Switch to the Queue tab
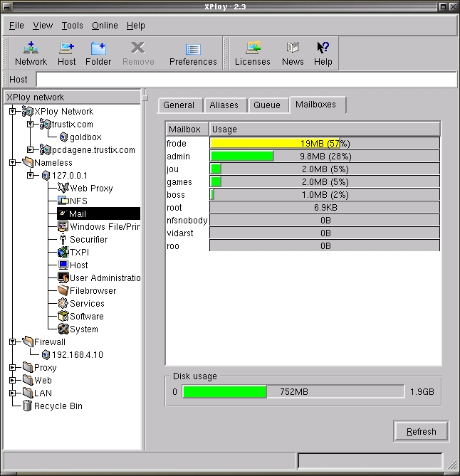This screenshot has width=460, height=476. [267, 105]
